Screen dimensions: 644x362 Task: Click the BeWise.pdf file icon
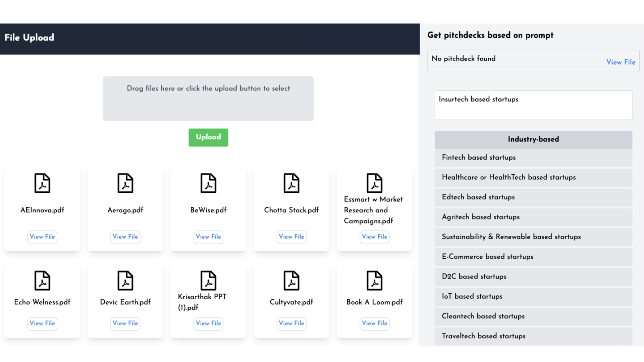[x=208, y=183]
